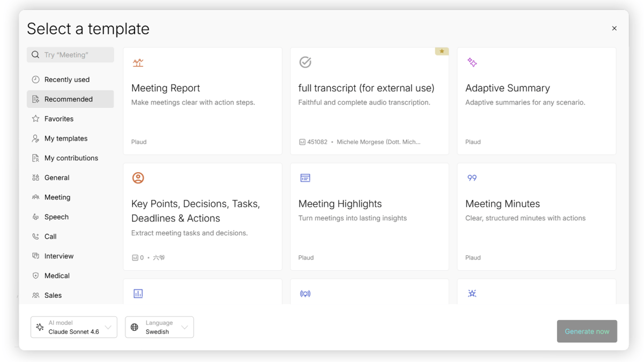This screenshot has width=644, height=362.
Task: Select the Recommended category
Action: pyautogui.click(x=70, y=99)
